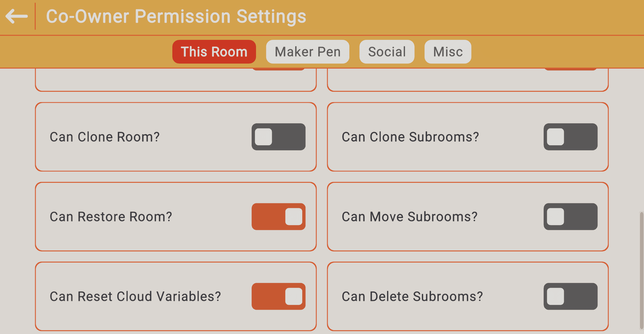
Task: Enable the Can Move Subrooms switch
Action: click(x=570, y=217)
